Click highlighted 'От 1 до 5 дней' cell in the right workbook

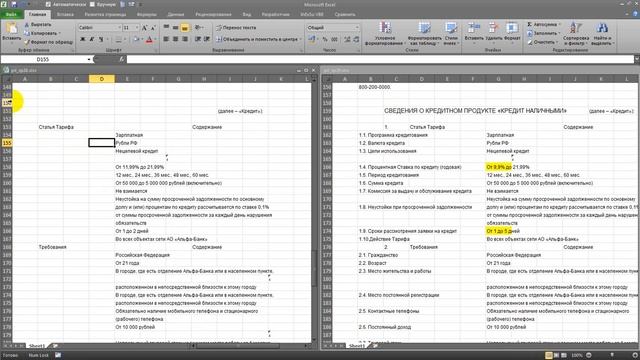click(498, 231)
